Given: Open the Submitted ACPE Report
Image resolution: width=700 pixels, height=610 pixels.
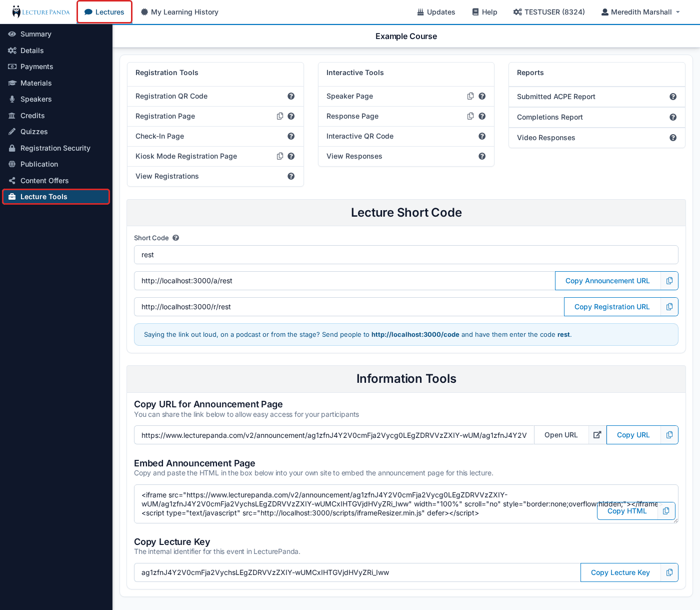Looking at the screenshot, I should 556,97.
